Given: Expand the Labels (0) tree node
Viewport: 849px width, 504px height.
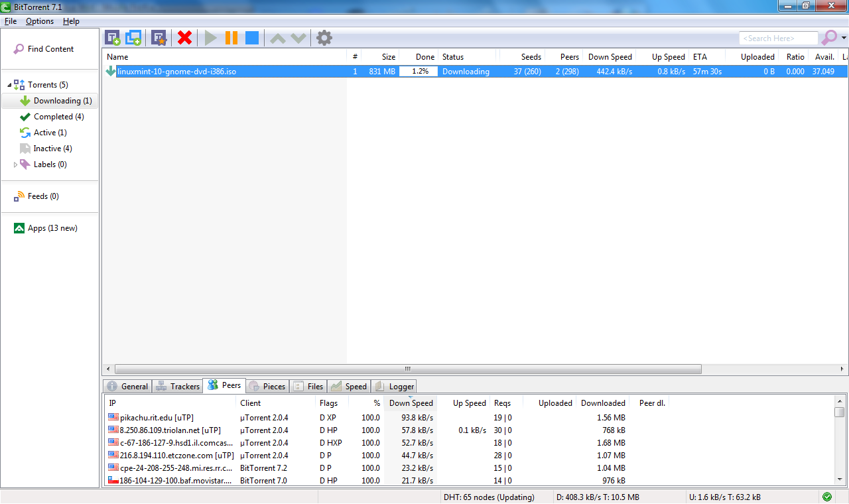Looking at the screenshot, I should (15, 164).
